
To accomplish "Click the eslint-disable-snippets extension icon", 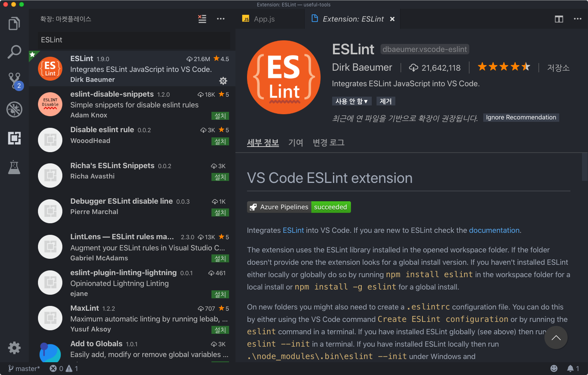I will tap(50, 104).
